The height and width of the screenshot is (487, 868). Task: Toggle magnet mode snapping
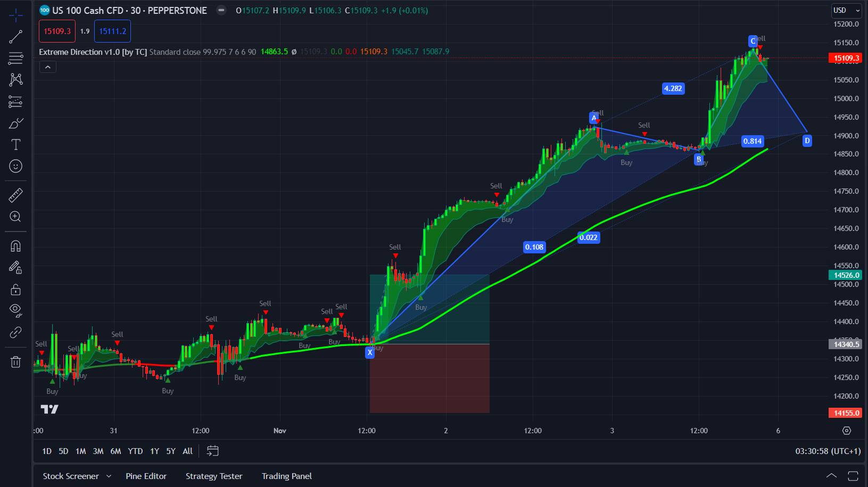15,246
